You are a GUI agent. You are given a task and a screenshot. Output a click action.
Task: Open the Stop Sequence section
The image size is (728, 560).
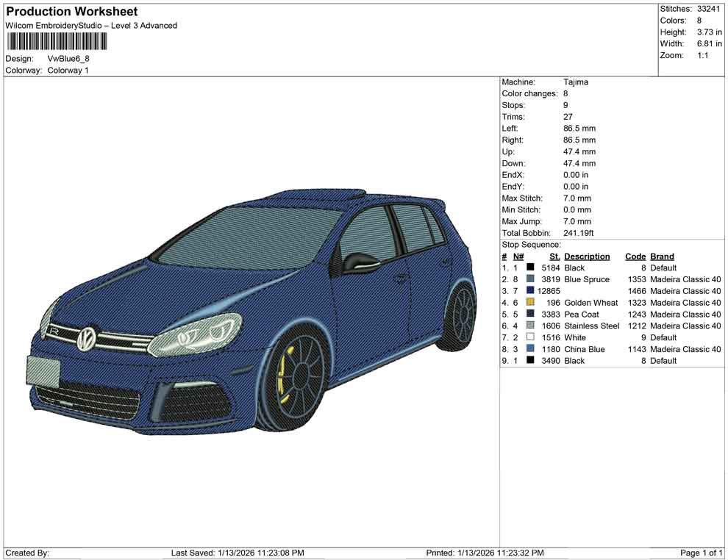531,244
